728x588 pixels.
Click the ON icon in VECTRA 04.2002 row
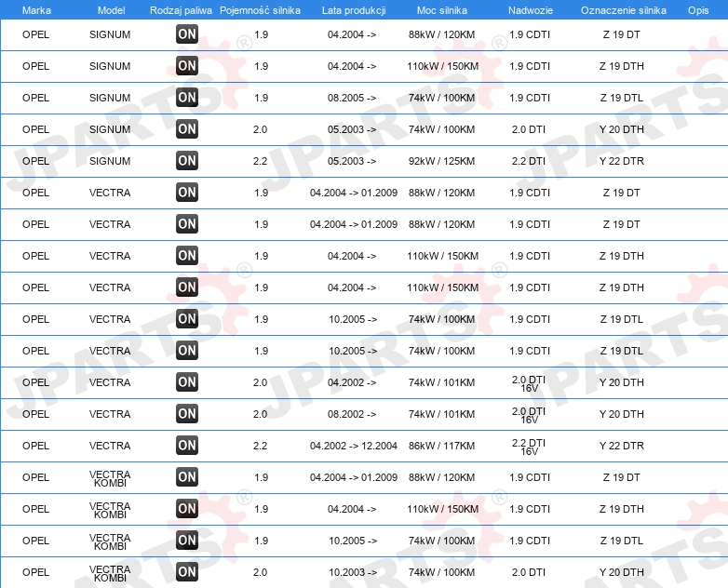coord(187,382)
